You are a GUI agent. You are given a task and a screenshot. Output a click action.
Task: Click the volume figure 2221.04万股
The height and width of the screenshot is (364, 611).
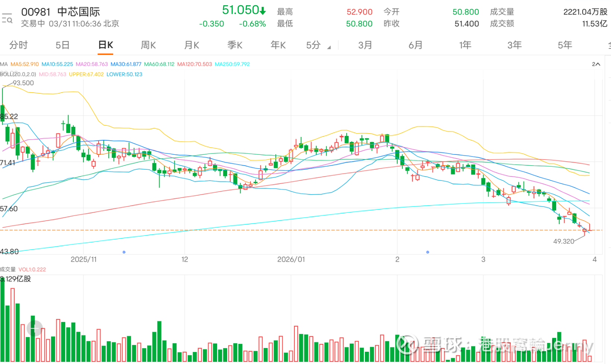tap(585, 12)
